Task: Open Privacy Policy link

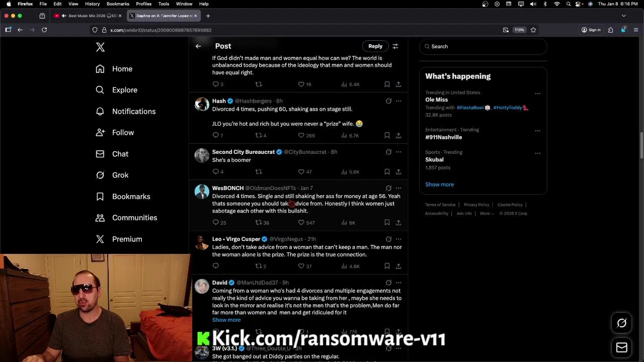Action: [x=476, y=205]
